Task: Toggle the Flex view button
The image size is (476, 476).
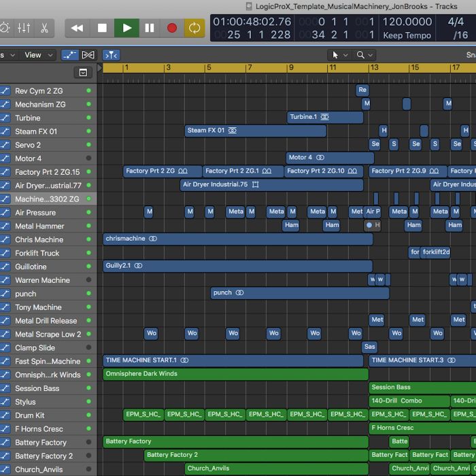Action: pyautogui.click(x=88, y=55)
